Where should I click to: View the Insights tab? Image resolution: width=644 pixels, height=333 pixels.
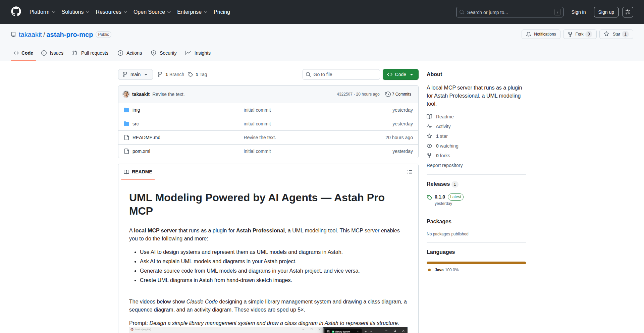click(x=198, y=53)
